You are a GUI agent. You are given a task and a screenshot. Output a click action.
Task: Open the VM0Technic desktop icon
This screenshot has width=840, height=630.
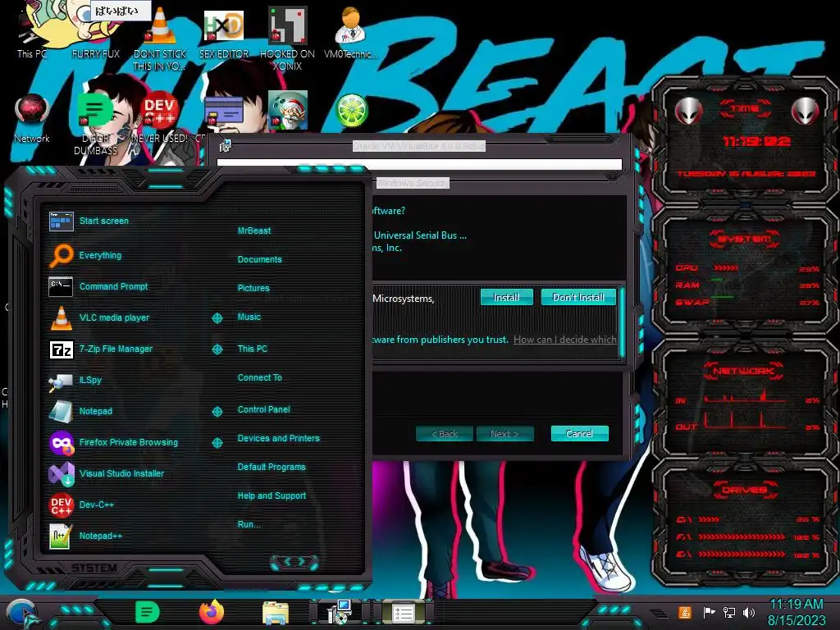[x=351, y=32]
